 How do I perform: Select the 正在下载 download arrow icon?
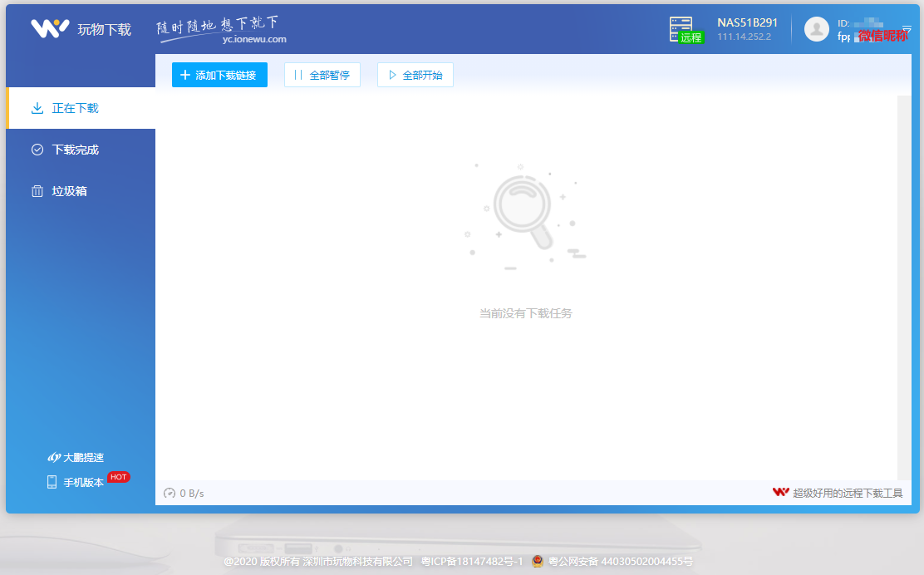pos(37,108)
